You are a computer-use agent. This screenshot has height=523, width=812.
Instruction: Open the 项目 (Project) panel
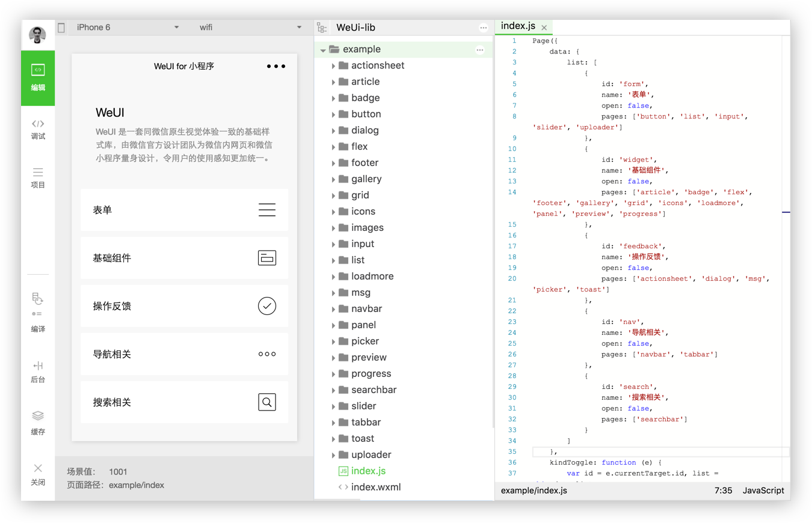coord(38,178)
